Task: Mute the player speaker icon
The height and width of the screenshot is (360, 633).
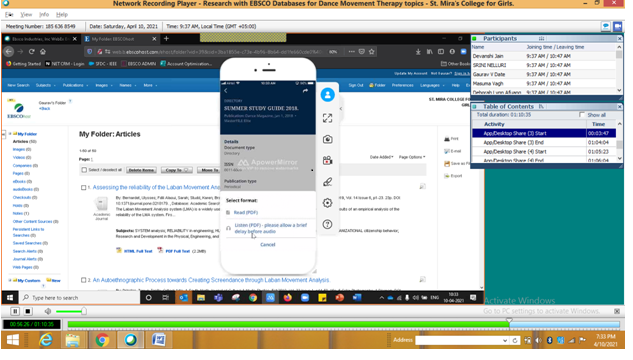Action: pyautogui.click(x=48, y=311)
